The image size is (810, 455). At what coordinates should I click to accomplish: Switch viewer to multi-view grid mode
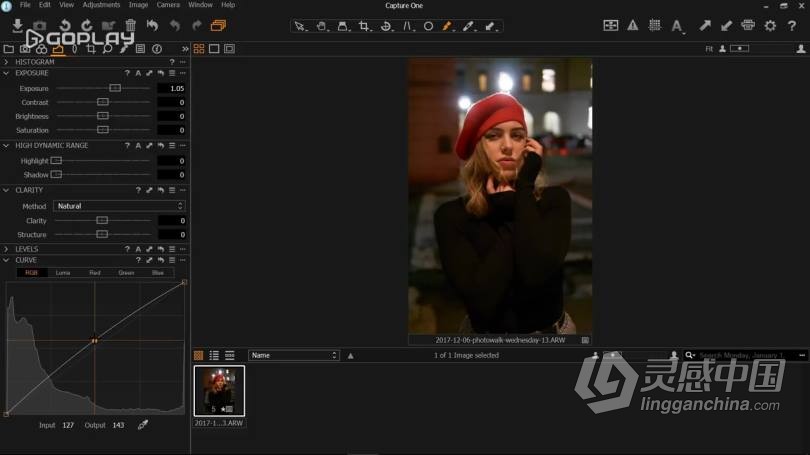click(199, 49)
